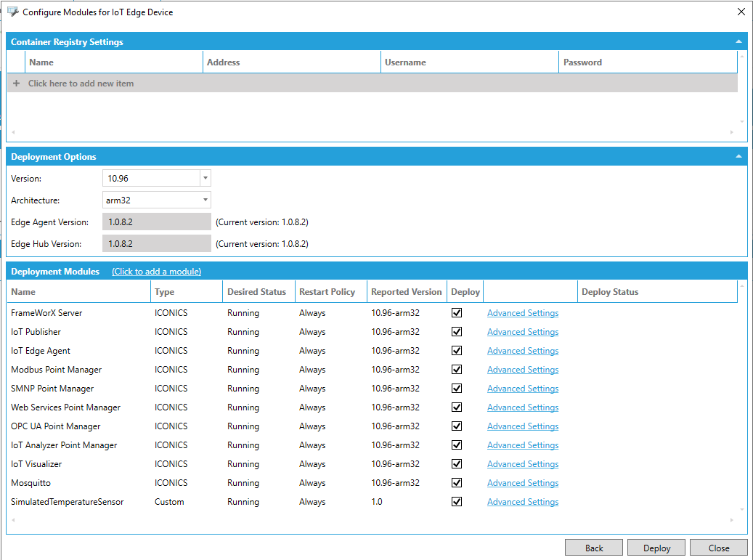Click the plus icon to add registry item
753x560 pixels.
(x=16, y=83)
